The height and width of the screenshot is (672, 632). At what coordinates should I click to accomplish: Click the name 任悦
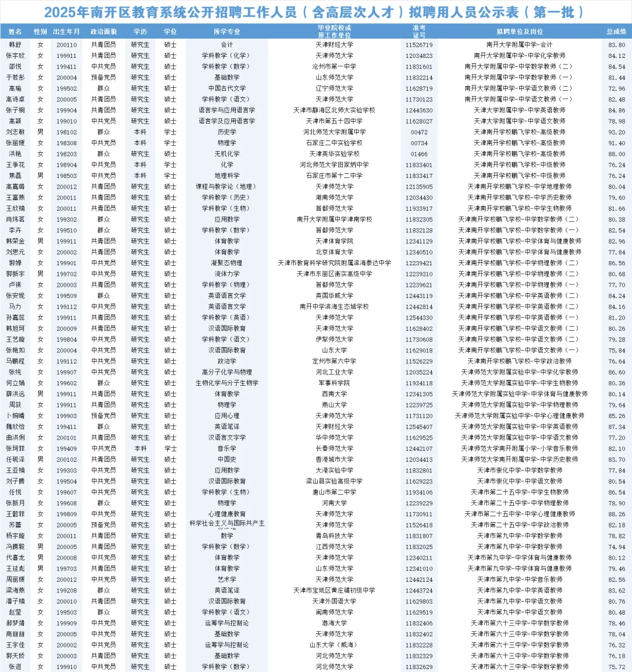click(x=15, y=492)
